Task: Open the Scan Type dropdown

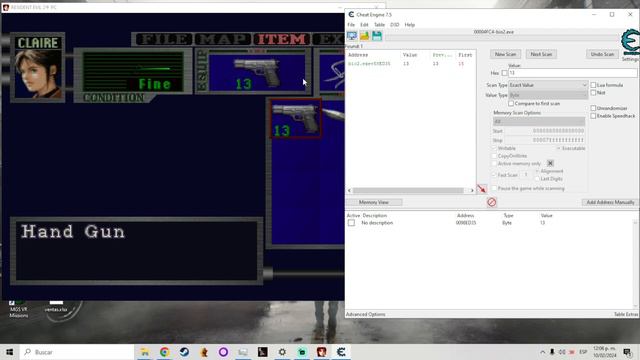Action: (548, 85)
